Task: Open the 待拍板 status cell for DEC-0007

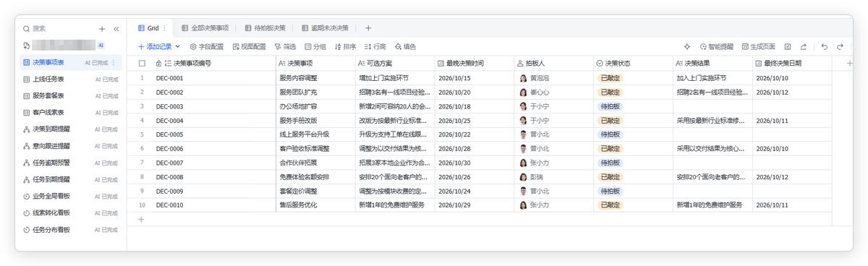Action: click(x=633, y=163)
